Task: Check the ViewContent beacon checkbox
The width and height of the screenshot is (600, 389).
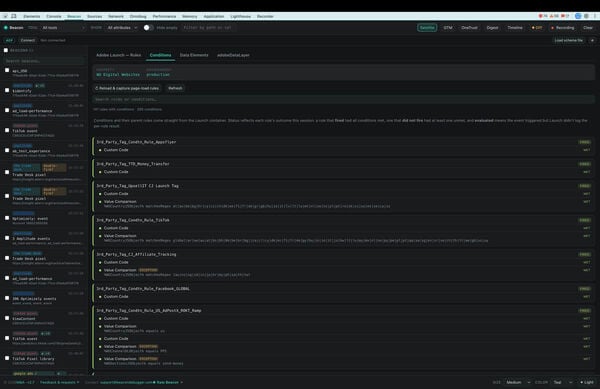Action: click(x=7, y=318)
